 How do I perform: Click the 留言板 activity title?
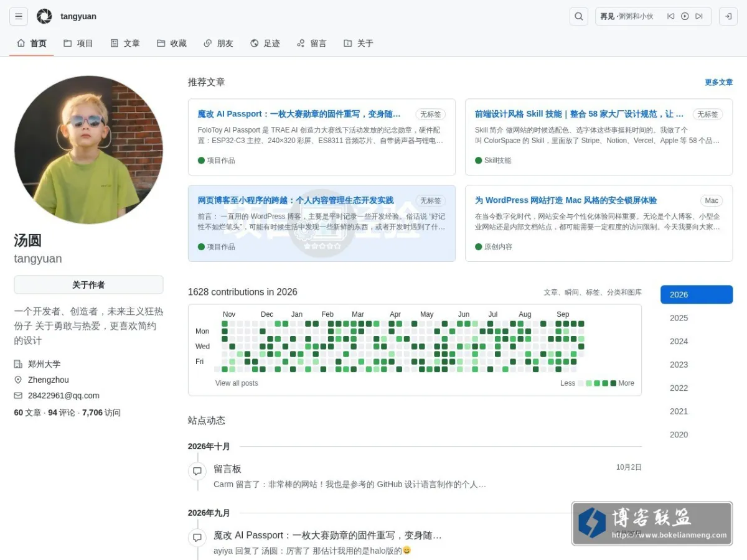pyautogui.click(x=227, y=469)
